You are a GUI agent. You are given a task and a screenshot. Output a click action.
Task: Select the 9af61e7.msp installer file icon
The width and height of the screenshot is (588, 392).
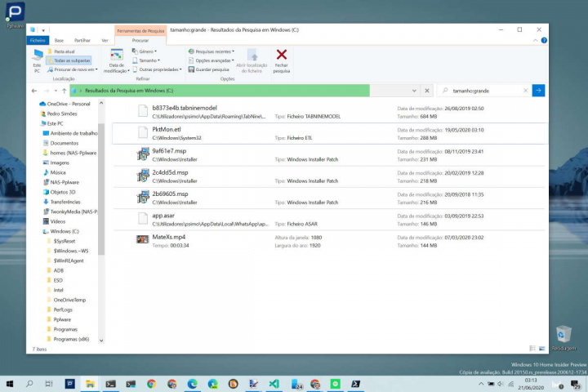coord(142,154)
